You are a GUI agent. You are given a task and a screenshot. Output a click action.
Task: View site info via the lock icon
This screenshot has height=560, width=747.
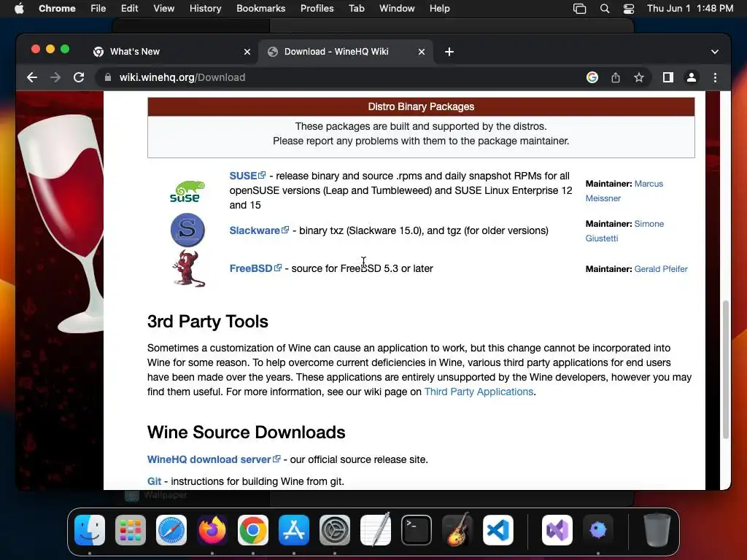click(x=108, y=77)
